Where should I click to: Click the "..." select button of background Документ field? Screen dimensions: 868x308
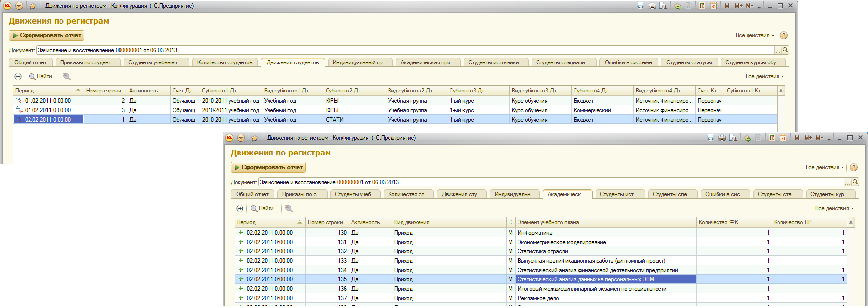pos(778,50)
